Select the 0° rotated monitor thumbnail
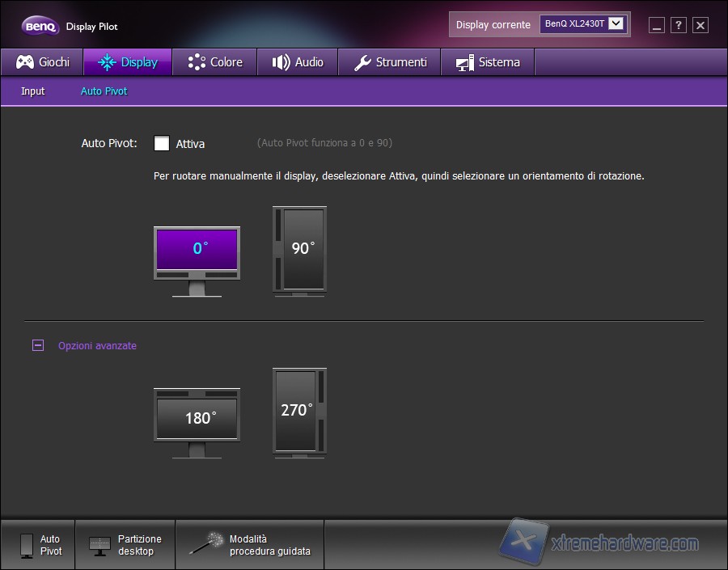 point(197,249)
